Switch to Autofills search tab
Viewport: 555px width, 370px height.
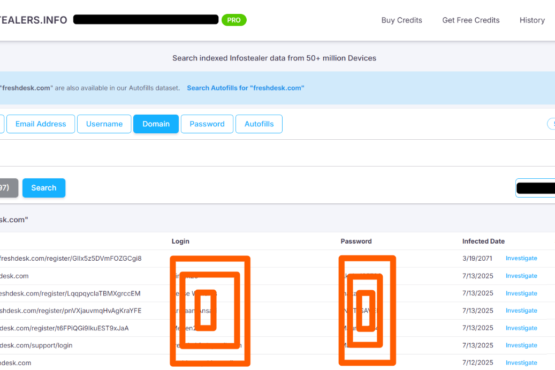(x=259, y=124)
